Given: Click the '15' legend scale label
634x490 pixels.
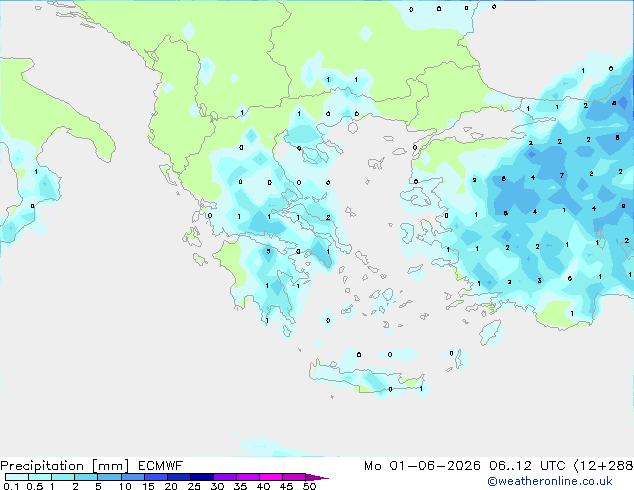Looking at the screenshot, I should (x=148, y=486).
